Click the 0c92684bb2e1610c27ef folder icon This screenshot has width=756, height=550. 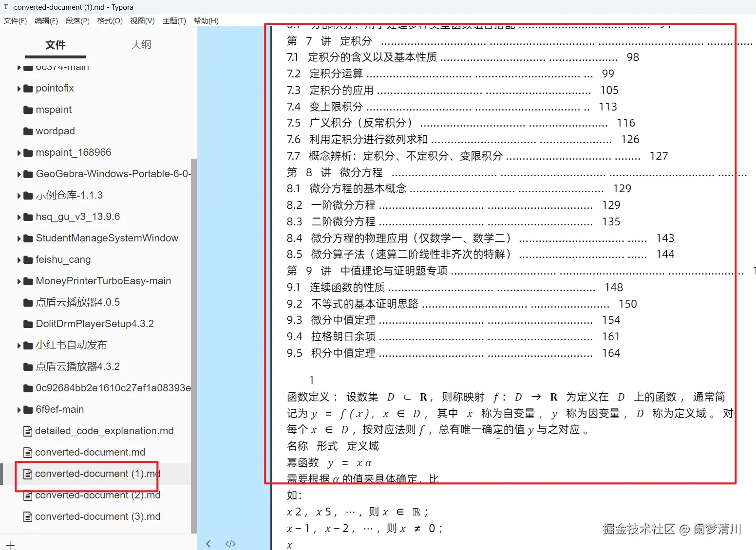[28, 388]
